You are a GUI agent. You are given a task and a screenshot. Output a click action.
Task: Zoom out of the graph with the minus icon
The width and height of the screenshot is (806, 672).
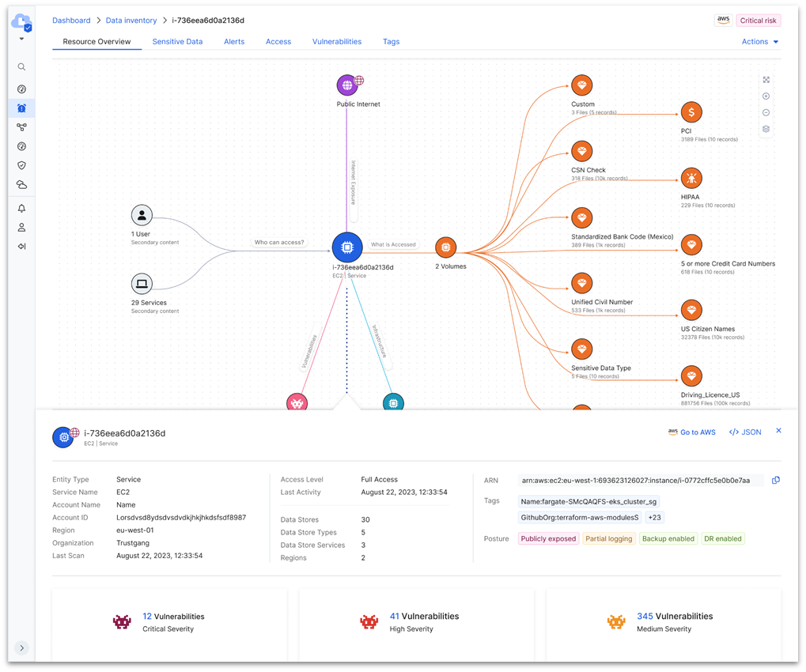point(766,112)
